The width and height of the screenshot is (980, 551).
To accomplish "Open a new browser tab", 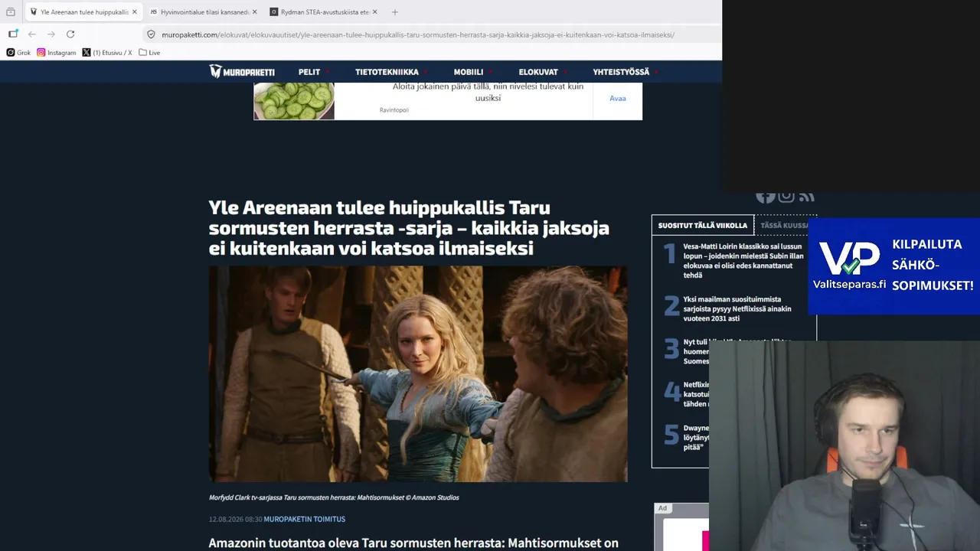I will [x=395, y=12].
